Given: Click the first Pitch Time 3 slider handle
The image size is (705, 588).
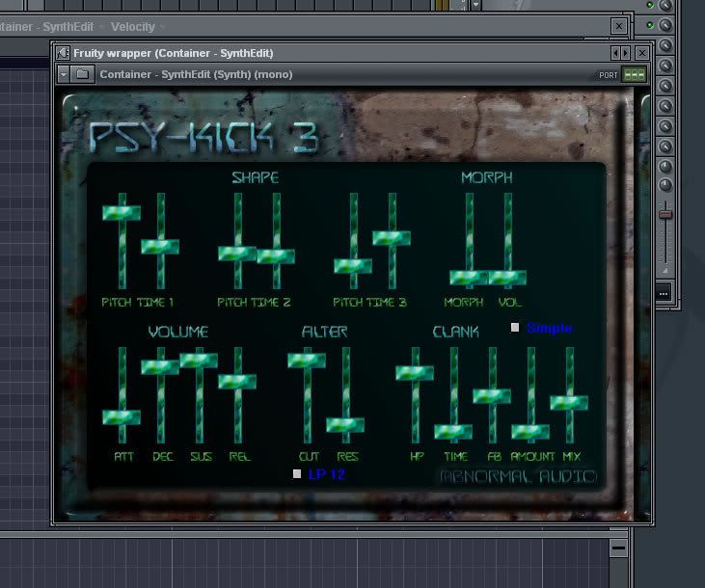Looking at the screenshot, I should coord(353,266).
